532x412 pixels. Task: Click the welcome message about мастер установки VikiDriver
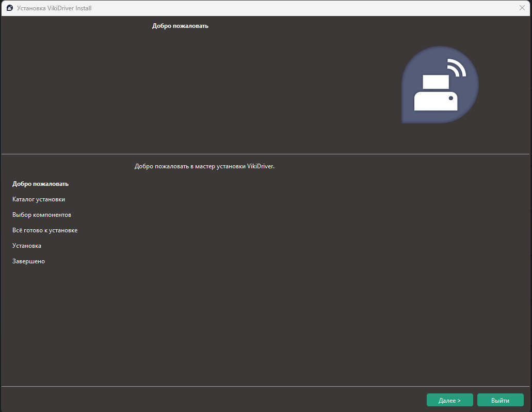[x=204, y=166]
